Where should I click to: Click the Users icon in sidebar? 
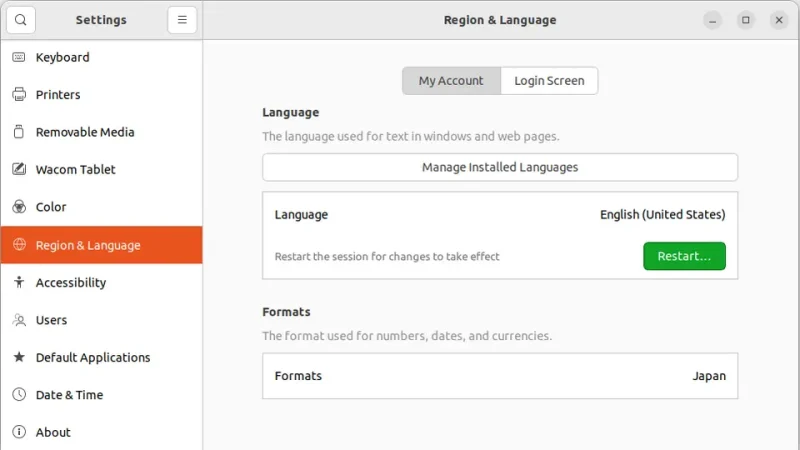click(19, 320)
